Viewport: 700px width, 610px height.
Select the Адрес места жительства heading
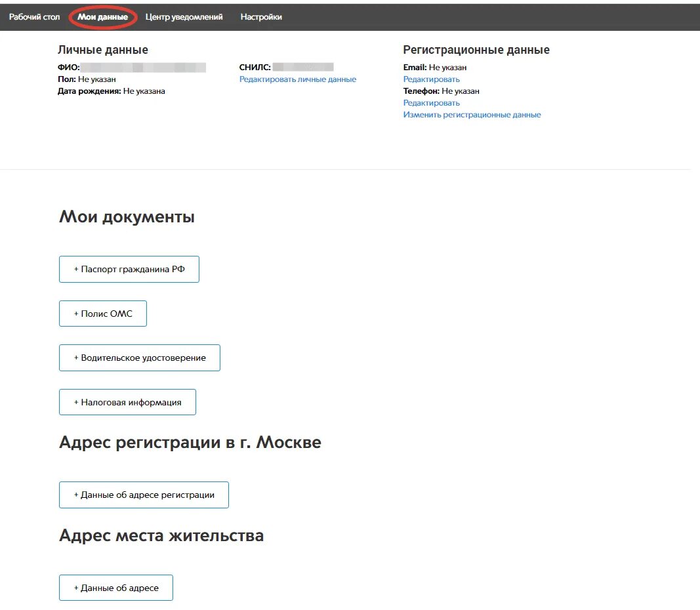click(x=161, y=535)
